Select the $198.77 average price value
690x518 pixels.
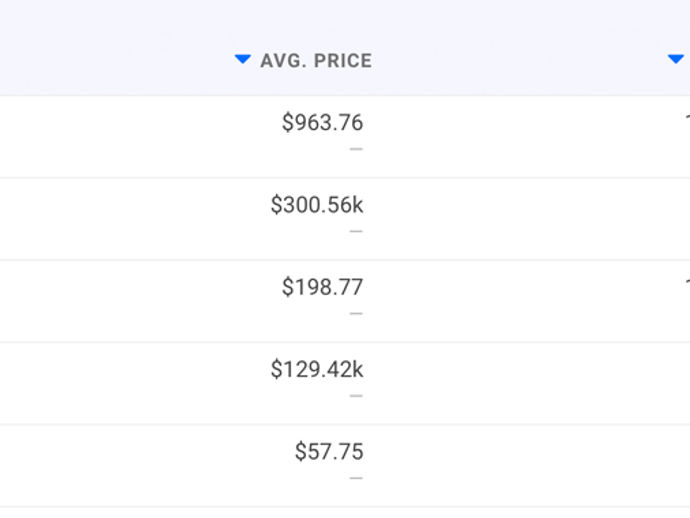coord(323,287)
